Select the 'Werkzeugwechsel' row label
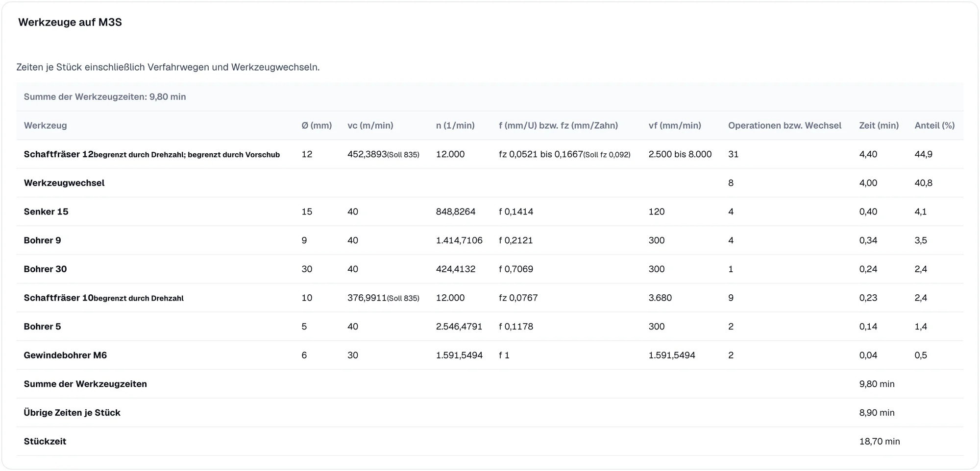 (64, 183)
